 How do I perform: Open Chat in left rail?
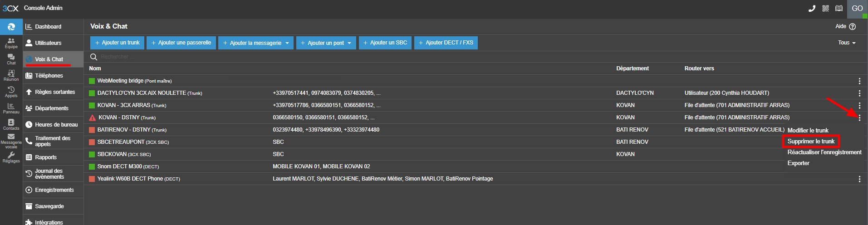click(x=11, y=59)
